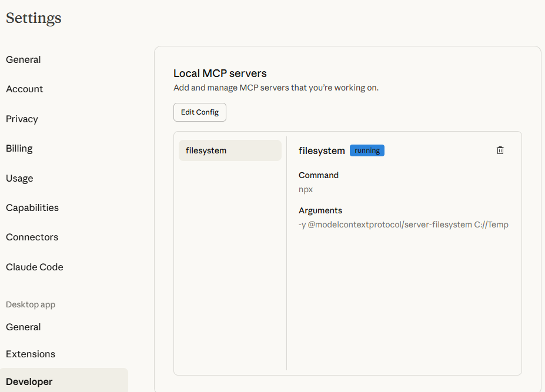
Task: Go to Account settings
Action: (x=25, y=89)
